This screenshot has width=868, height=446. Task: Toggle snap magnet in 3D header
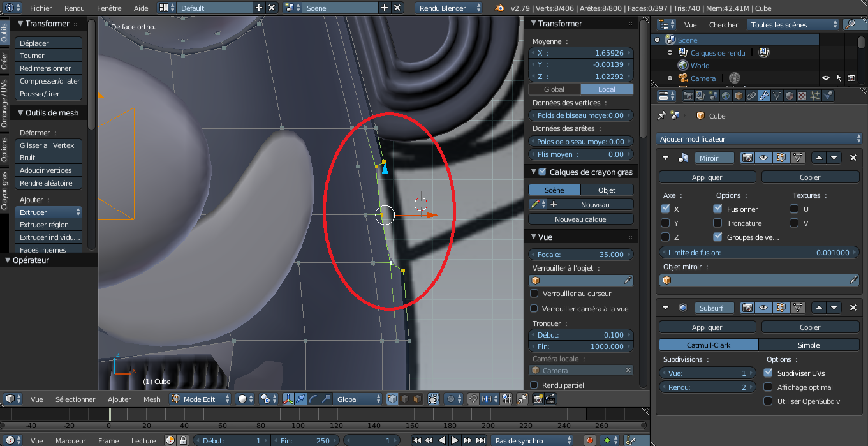coord(473,399)
